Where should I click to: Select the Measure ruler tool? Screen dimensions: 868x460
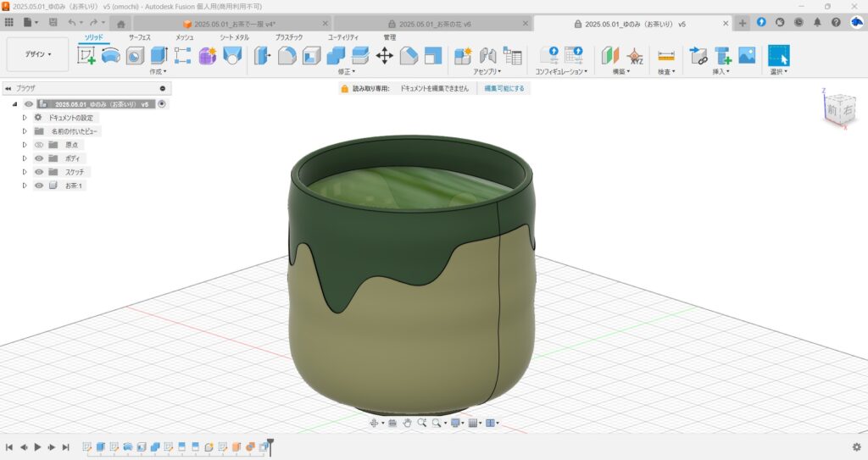pos(666,56)
